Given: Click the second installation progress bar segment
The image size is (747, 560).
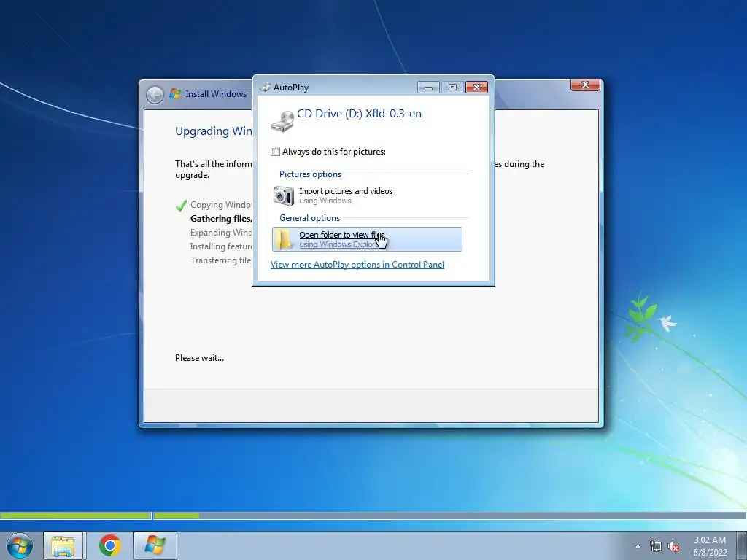Looking at the screenshot, I should click(177, 516).
